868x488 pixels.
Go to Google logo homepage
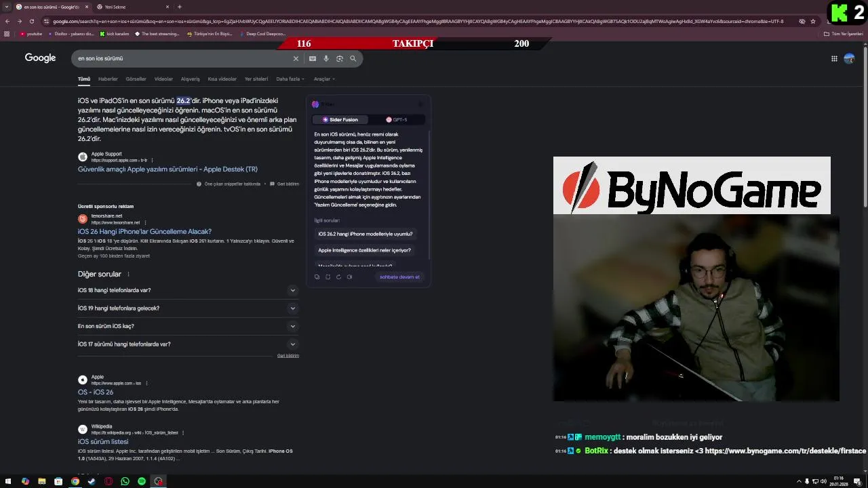click(41, 58)
